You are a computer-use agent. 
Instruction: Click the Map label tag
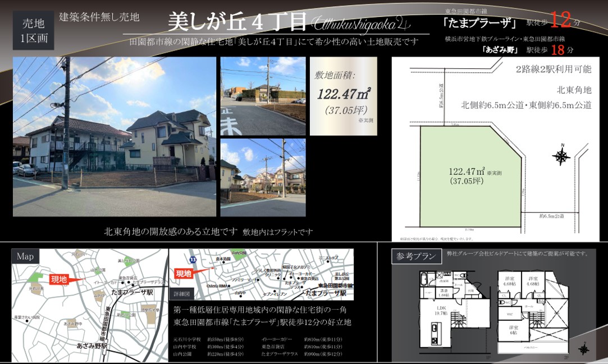25,257
